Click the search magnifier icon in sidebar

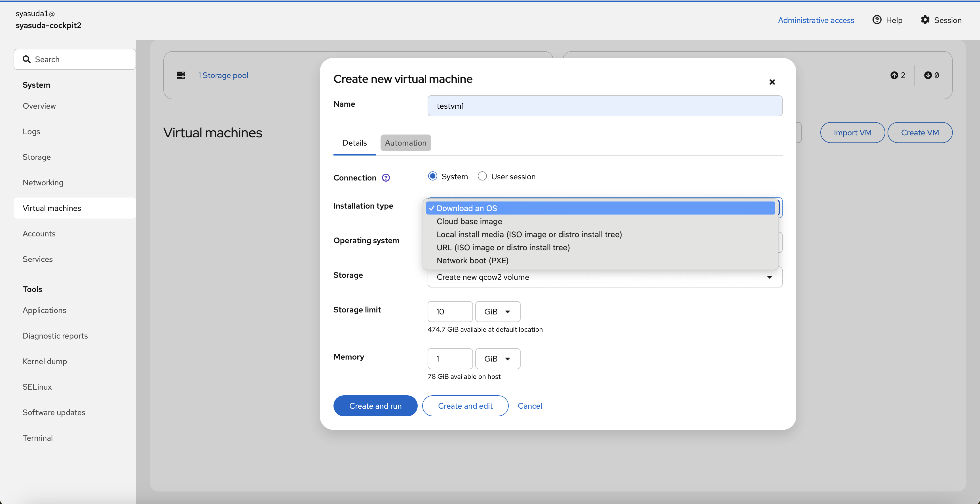26,59
